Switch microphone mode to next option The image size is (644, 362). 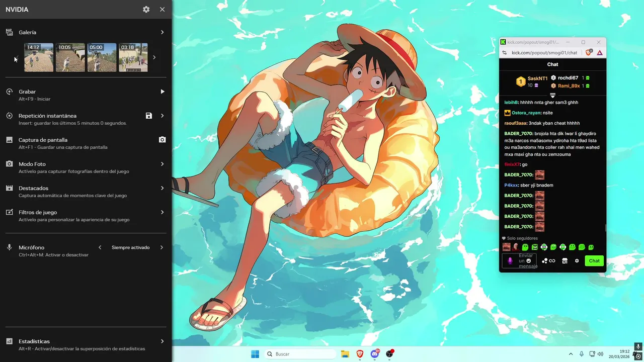click(x=162, y=247)
